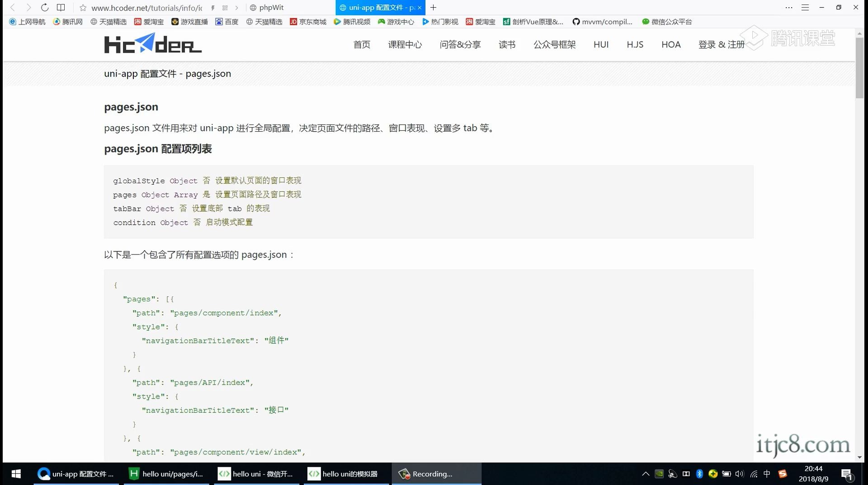Open the hamburger browser menu
Screen dimensions: 868x485
pos(805,8)
